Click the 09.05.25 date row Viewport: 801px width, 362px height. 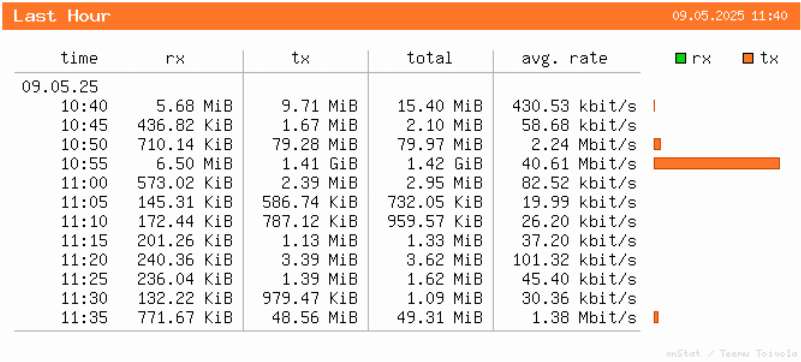coord(60,87)
